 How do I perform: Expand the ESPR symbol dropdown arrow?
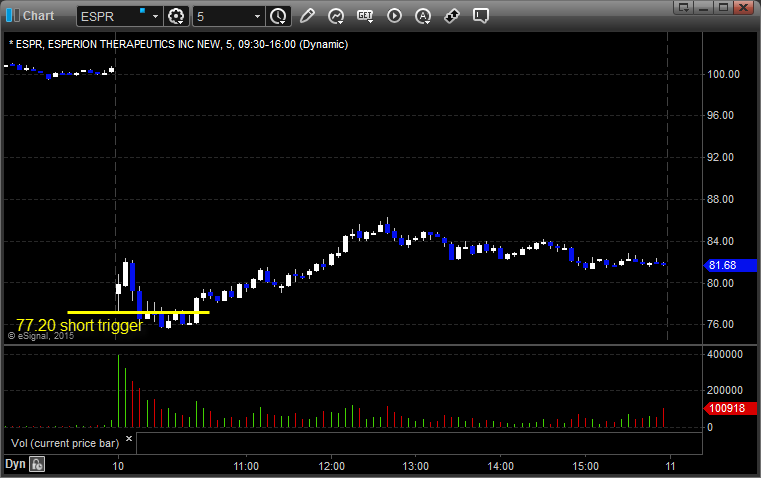155,16
